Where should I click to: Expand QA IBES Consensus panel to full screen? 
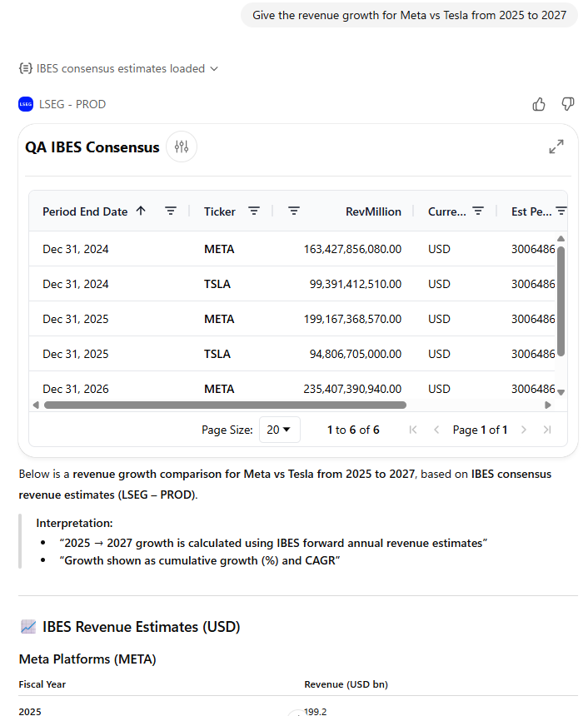pyautogui.click(x=556, y=146)
